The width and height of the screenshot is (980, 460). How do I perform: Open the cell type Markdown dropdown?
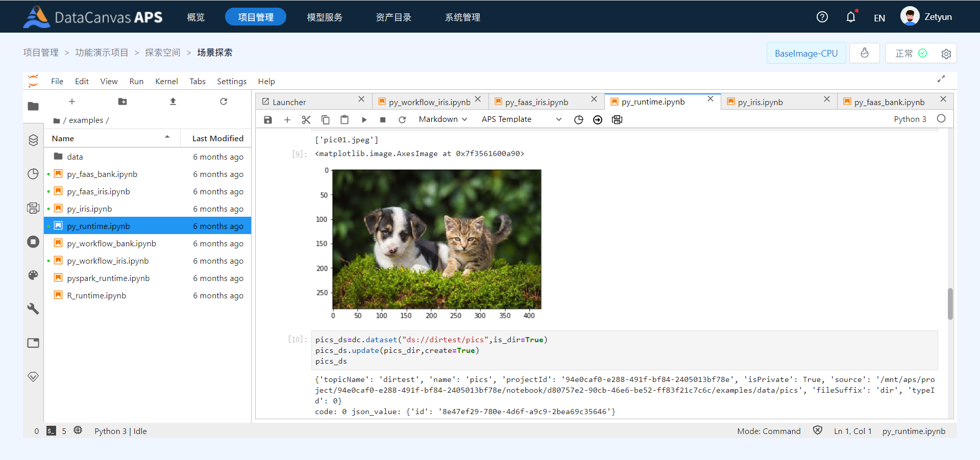pos(443,119)
